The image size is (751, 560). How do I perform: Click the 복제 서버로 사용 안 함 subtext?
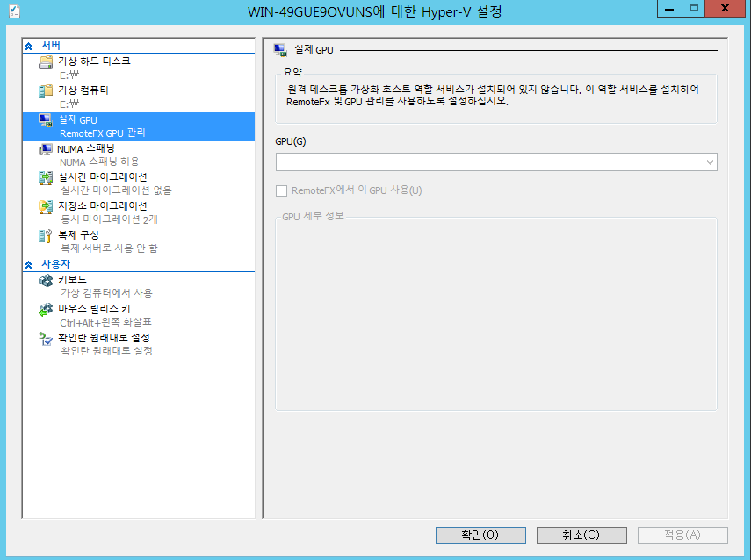tap(109, 248)
